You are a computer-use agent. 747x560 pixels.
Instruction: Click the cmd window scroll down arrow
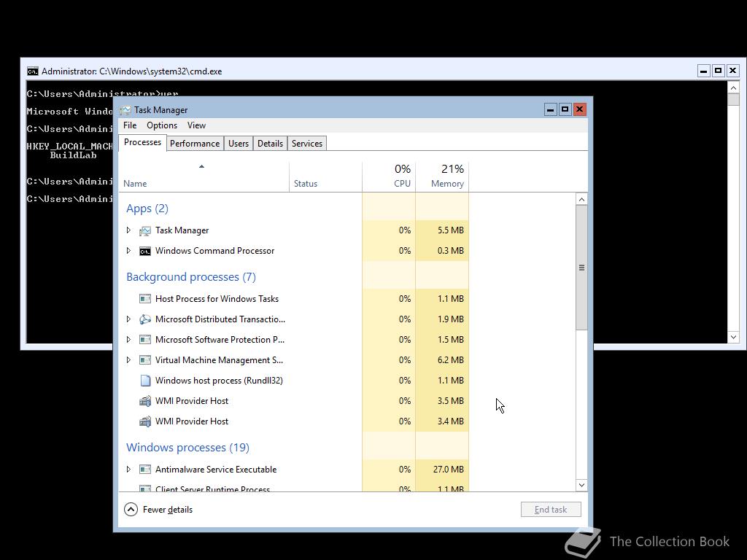pyautogui.click(x=734, y=337)
